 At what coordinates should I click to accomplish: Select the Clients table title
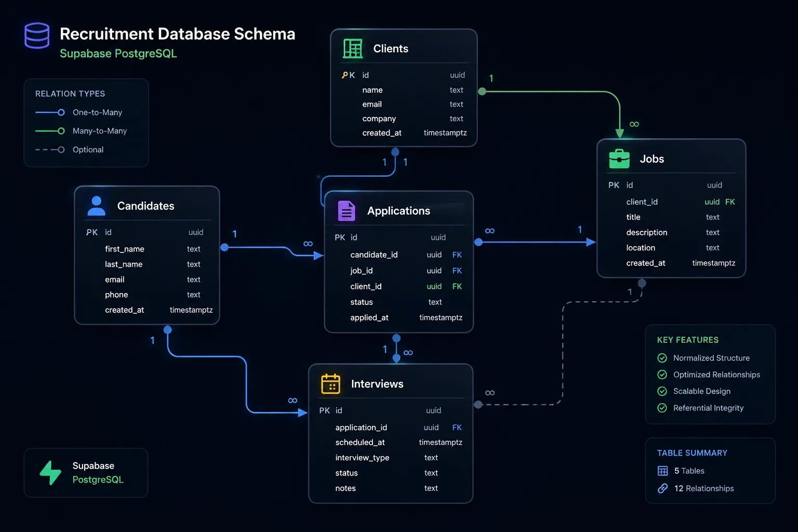pos(391,48)
